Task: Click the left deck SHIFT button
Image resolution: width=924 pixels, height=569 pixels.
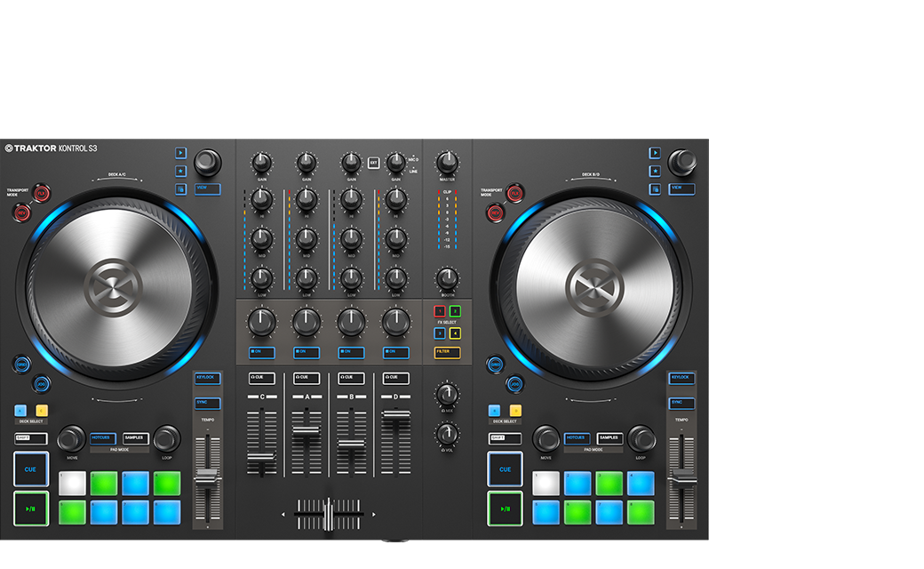Action: pos(30,438)
